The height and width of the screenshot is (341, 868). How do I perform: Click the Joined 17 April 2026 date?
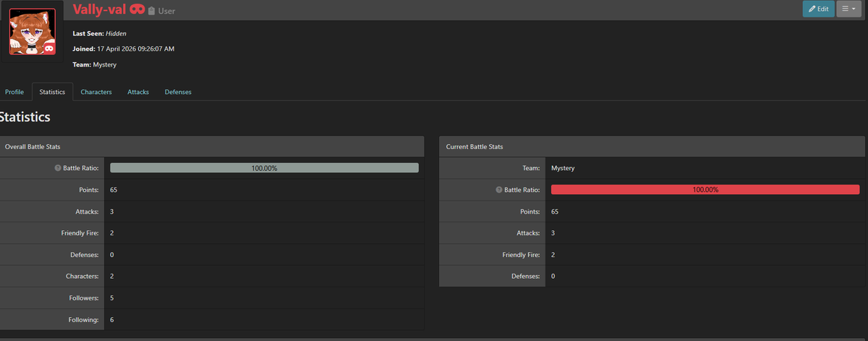tap(124, 49)
